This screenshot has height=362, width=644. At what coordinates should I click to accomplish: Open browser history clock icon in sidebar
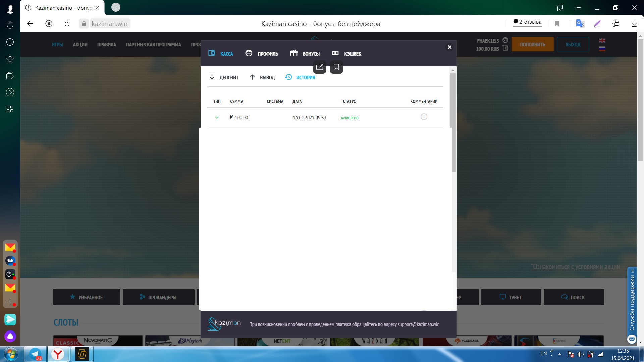click(10, 42)
